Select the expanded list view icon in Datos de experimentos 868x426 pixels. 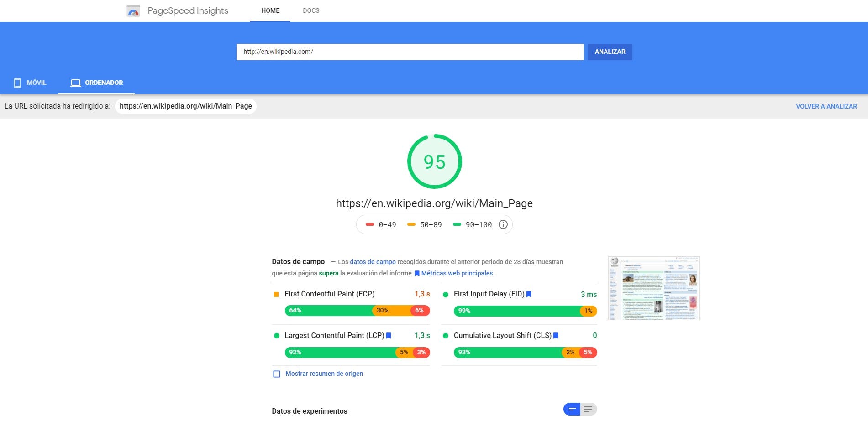pyautogui.click(x=588, y=409)
